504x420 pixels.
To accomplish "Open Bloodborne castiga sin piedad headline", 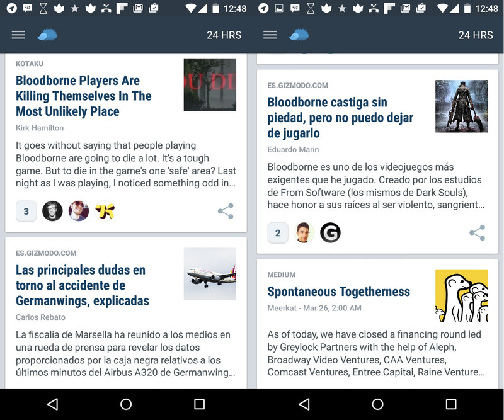I will click(x=340, y=118).
